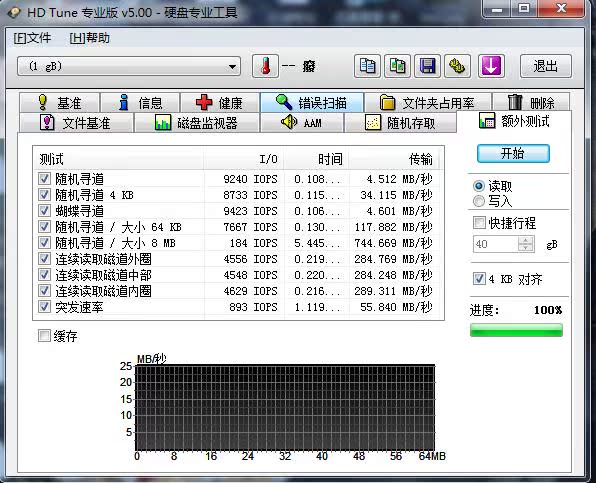Open the 健康 health tab
This screenshot has width=596, height=483.
pos(220,103)
